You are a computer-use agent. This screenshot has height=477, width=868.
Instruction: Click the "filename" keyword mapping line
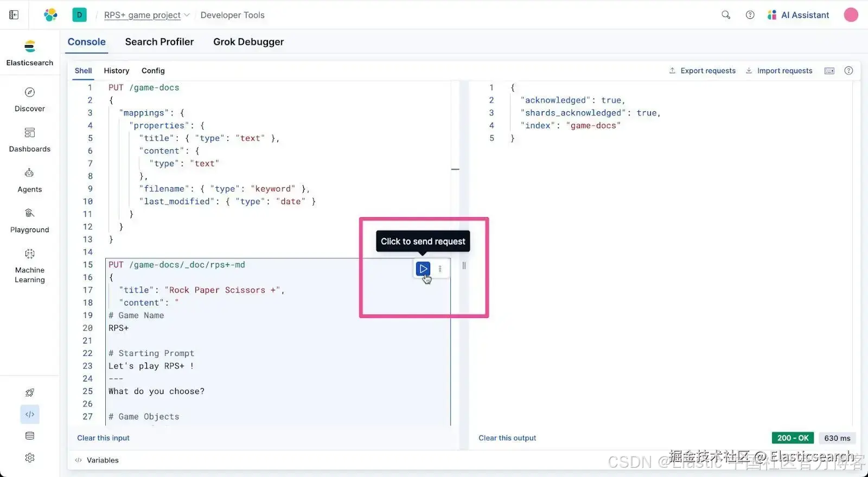click(x=225, y=189)
